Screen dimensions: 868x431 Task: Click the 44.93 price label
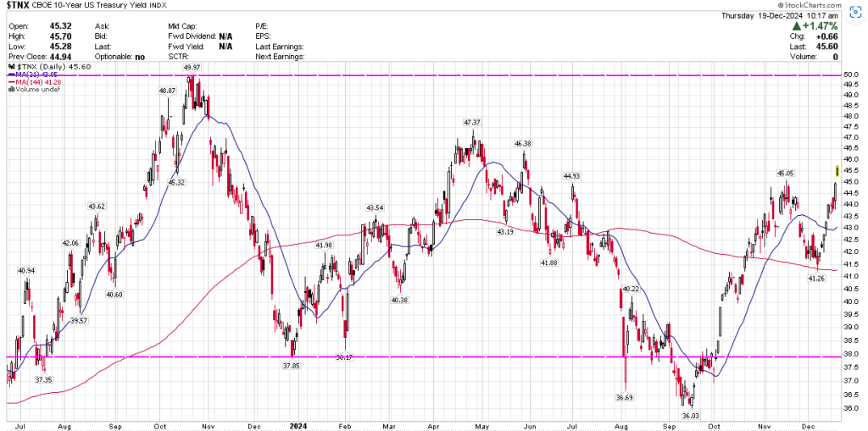(x=571, y=176)
